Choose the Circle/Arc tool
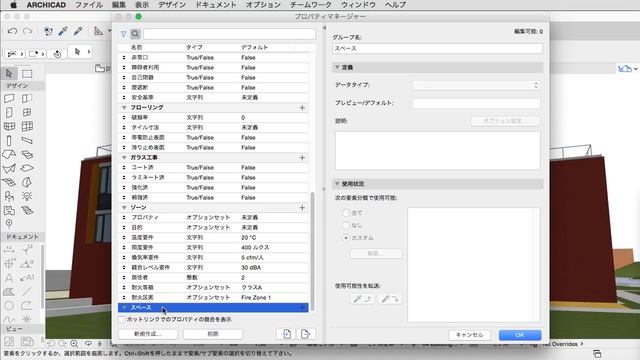640x360 pixels. (x=9, y=306)
